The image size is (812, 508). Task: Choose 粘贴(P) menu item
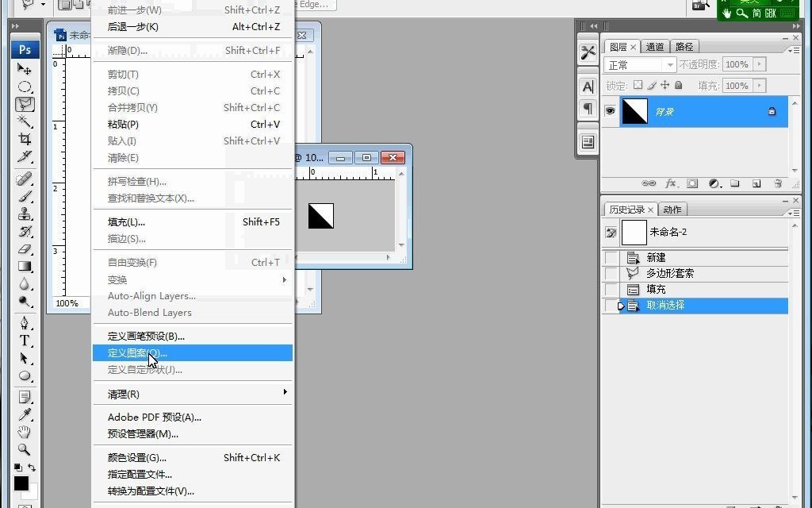click(193, 125)
